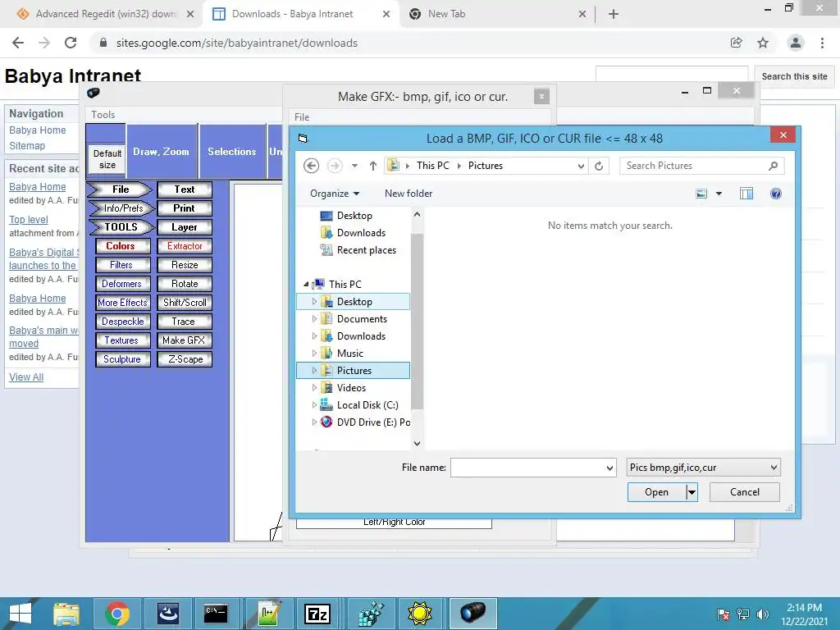The image size is (840, 630).
Task: Expand the File name history dropdown
Action: (609, 468)
